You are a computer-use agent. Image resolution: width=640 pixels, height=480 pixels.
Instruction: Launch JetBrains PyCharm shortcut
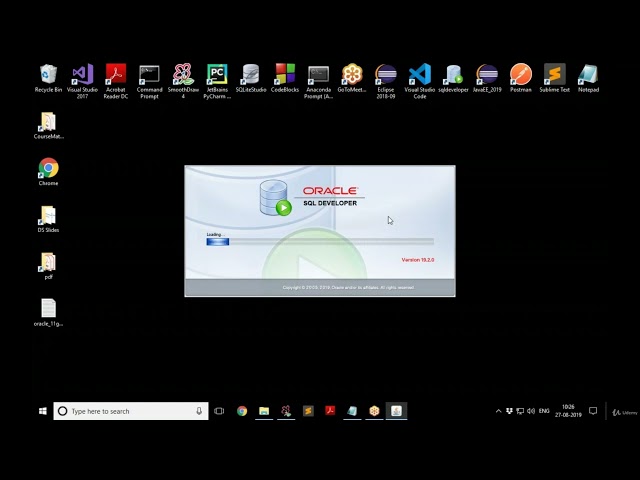[x=217, y=81]
